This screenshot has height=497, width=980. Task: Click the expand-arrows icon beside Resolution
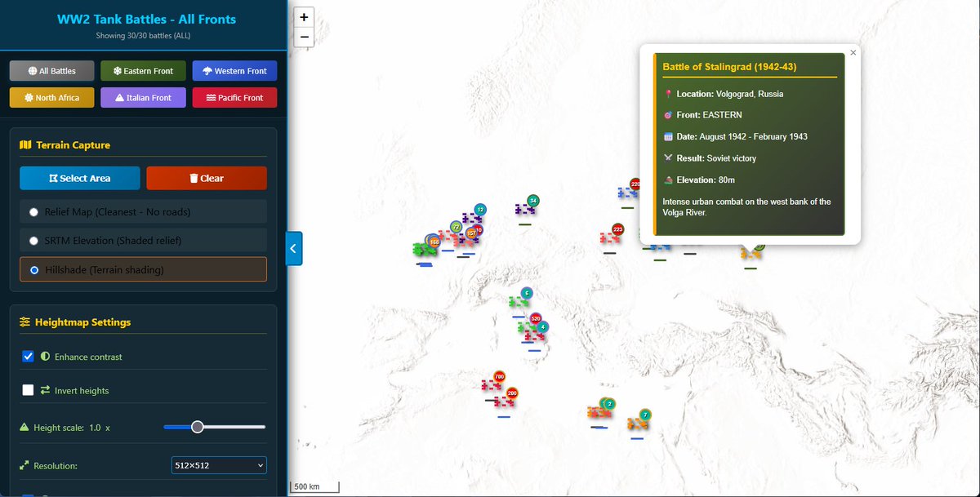[x=24, y=466]
